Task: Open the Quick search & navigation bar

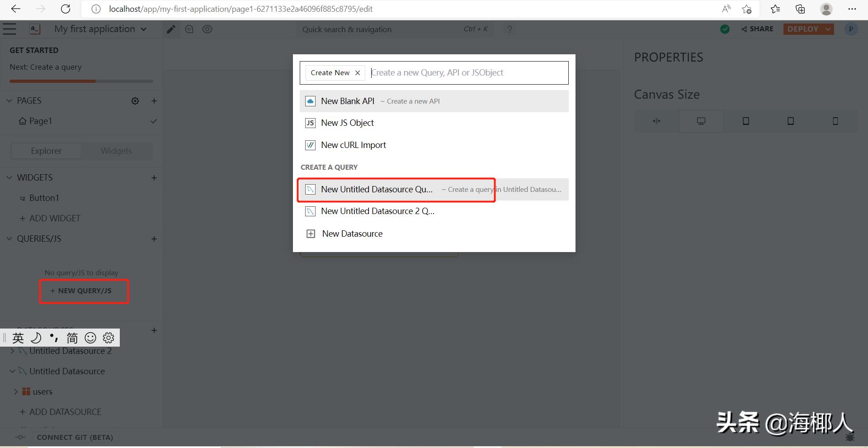Action: point(395,29)
